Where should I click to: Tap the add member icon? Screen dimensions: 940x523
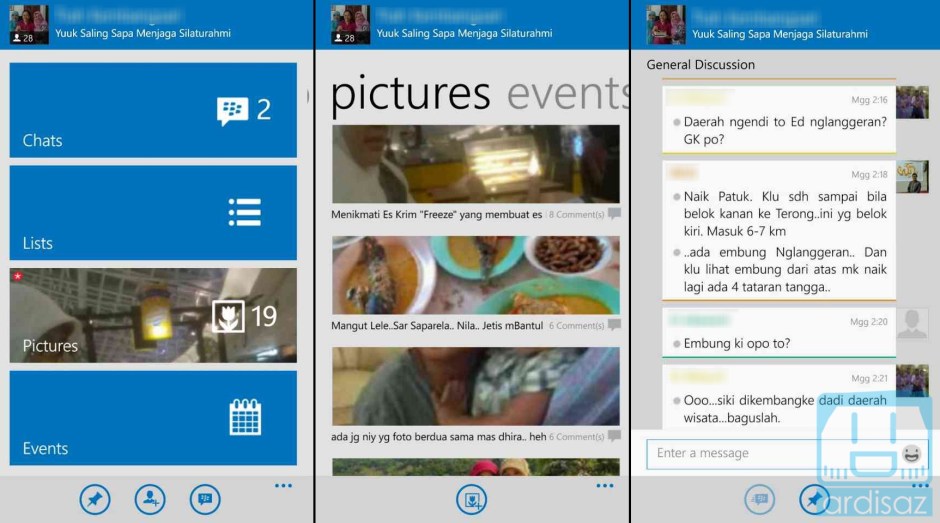150,499
